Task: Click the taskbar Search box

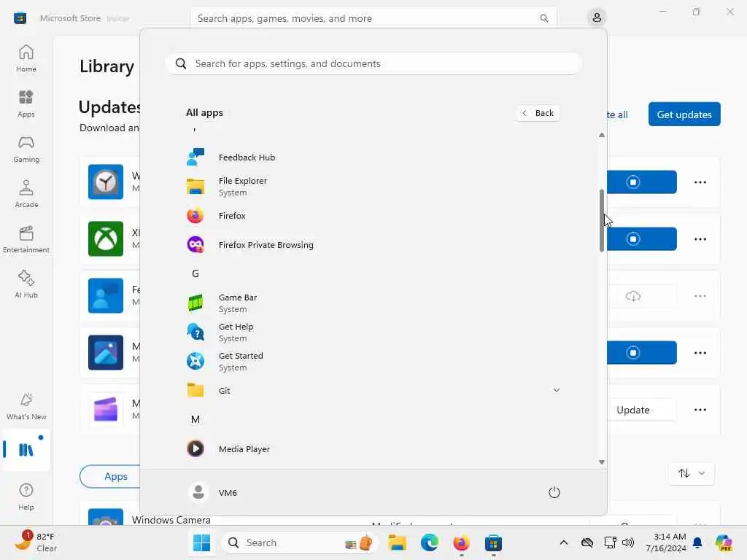Action: [x=300, y=542]
